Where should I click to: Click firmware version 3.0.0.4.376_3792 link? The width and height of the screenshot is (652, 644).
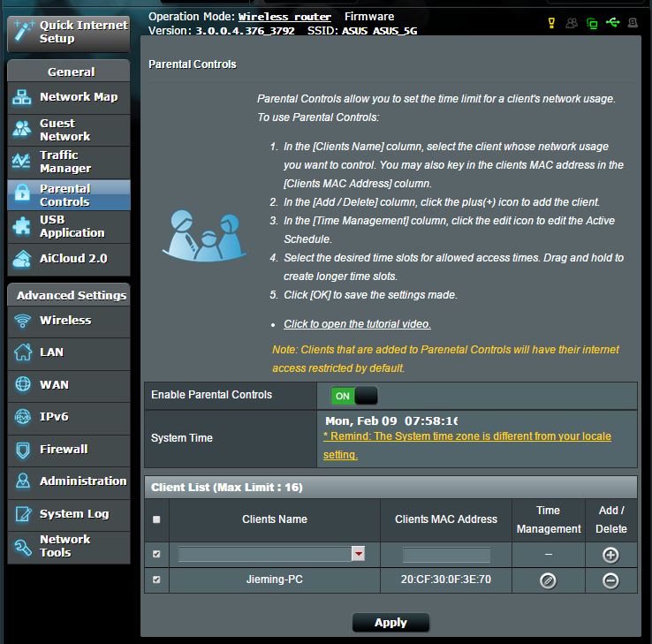(x=245, y=31)
